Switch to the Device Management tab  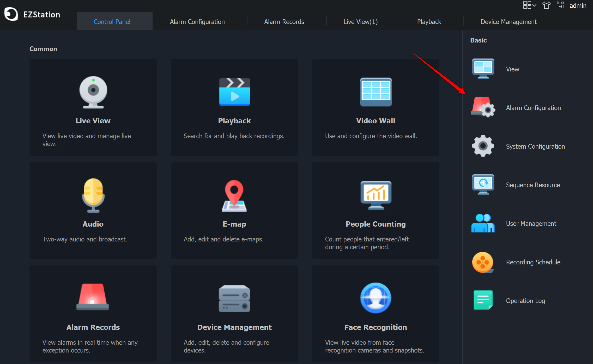(509, 22)
